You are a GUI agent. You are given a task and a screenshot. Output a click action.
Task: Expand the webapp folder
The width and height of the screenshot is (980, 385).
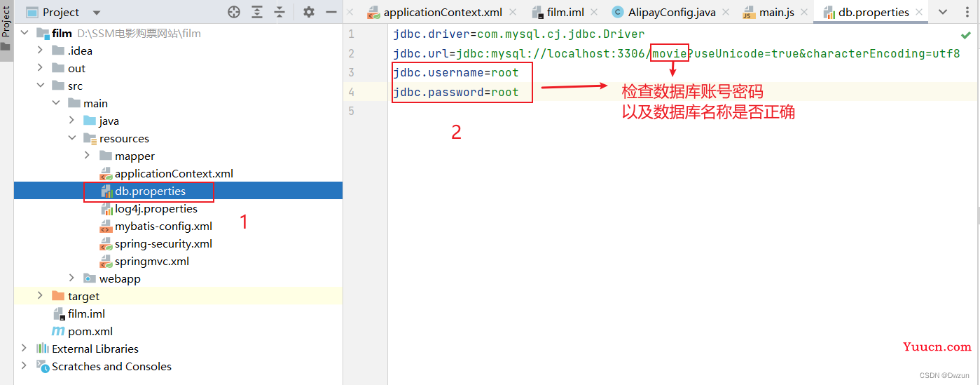[x=72, y=278]
